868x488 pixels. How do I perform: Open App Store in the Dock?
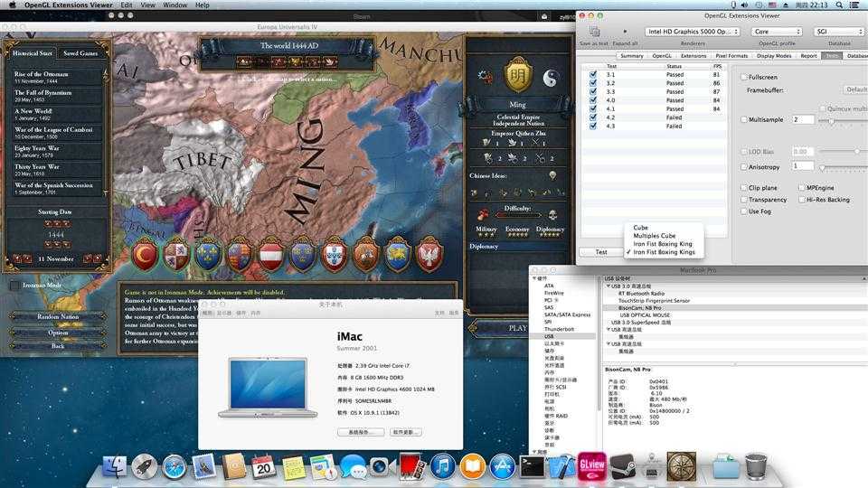click(502, 466)
